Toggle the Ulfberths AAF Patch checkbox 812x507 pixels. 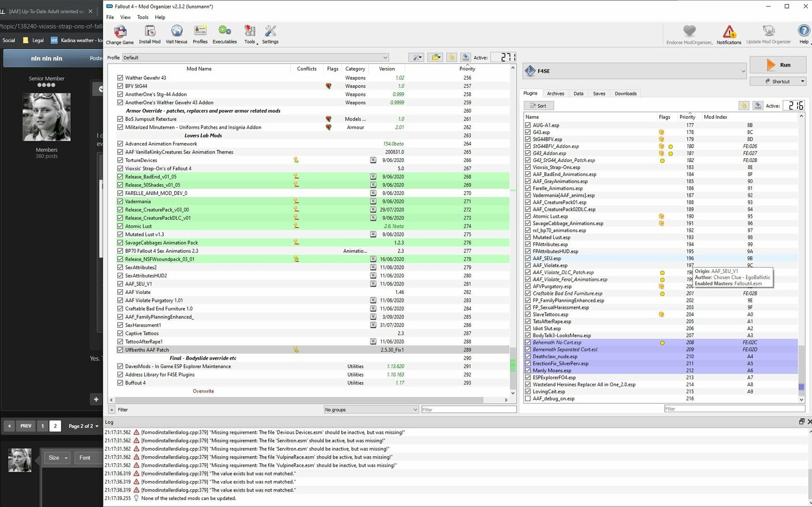point(120,350)
